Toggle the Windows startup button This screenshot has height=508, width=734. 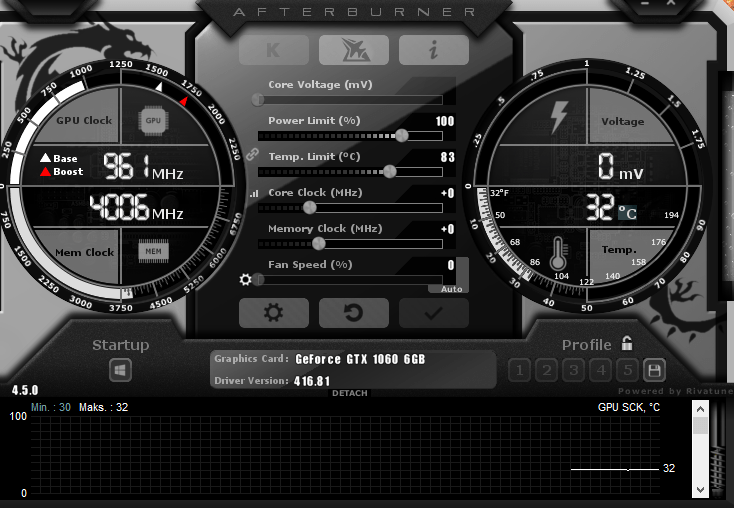coord(120,371)
